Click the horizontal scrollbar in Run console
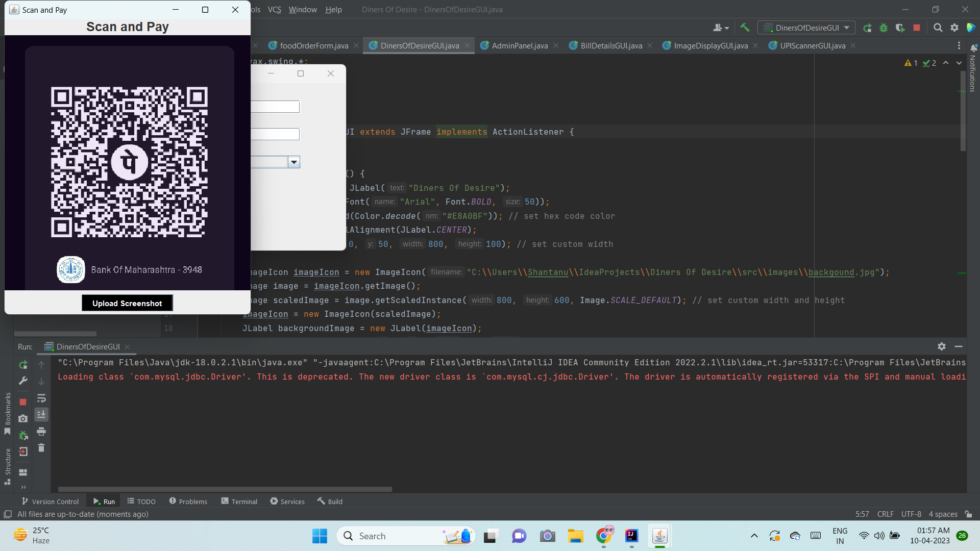Viewport: 980px width, 551px height. 225,489
